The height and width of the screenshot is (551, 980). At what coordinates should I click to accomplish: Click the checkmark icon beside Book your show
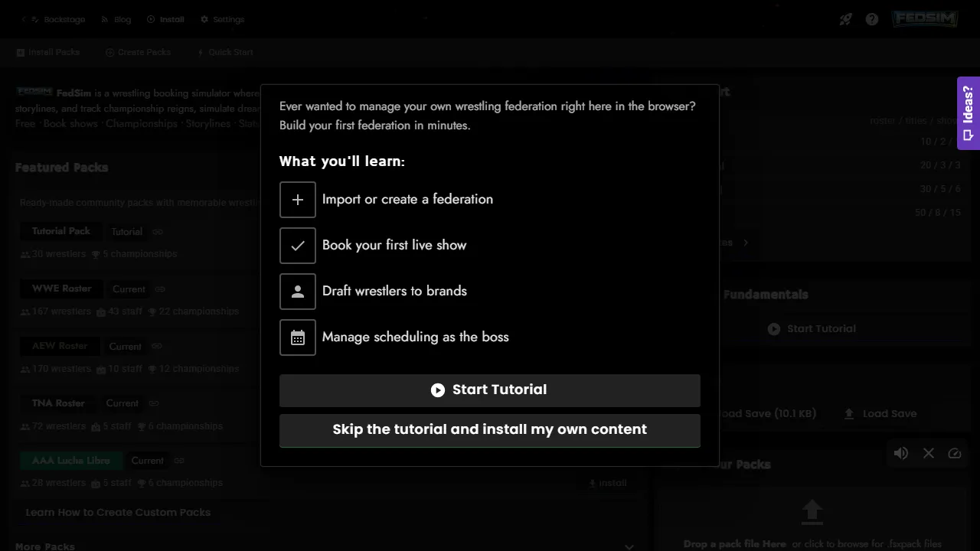pyautogui.click(x=298, y=246)
